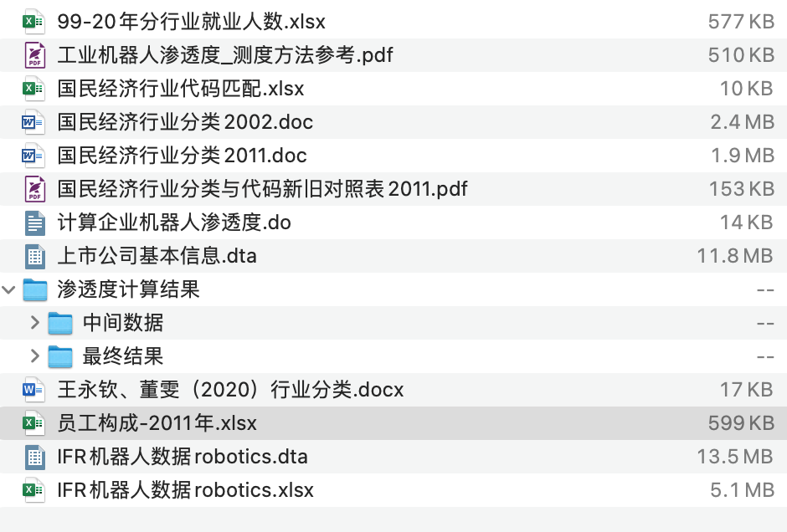787x532 pixels.
Task: Select 国民经济行业分类 2011.doc file name
Action: tap(182, 156)
